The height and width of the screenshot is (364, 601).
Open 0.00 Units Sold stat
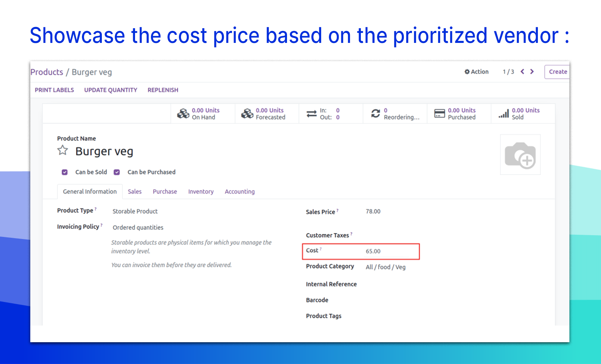tap(523, 114)
